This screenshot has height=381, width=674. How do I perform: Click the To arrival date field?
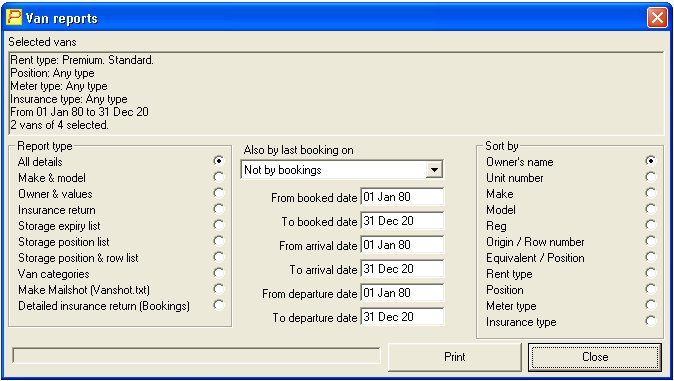tap(402, 269)
